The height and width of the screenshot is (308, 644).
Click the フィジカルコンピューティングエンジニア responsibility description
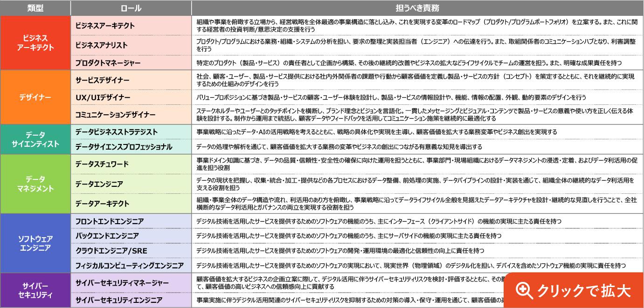(417, 266)
